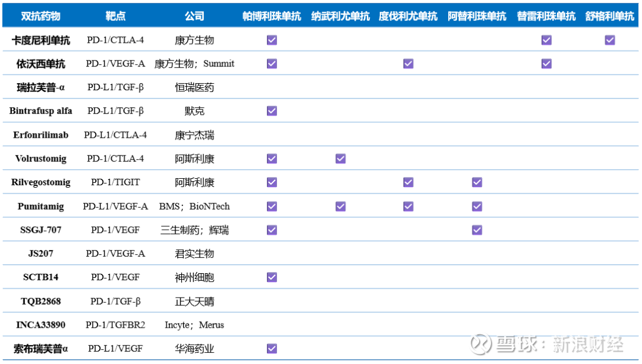The width and height of the screenshot is (642, 364).
Task: Click the 靶点 column header
Action: [115, 16]
